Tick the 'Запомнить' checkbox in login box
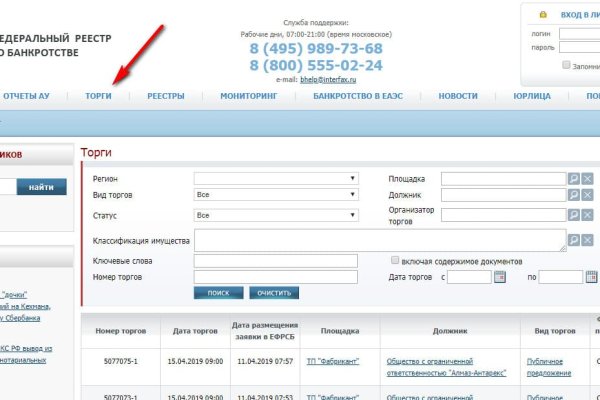This screenshot has width=600, height=400. [x=566, y=66]
